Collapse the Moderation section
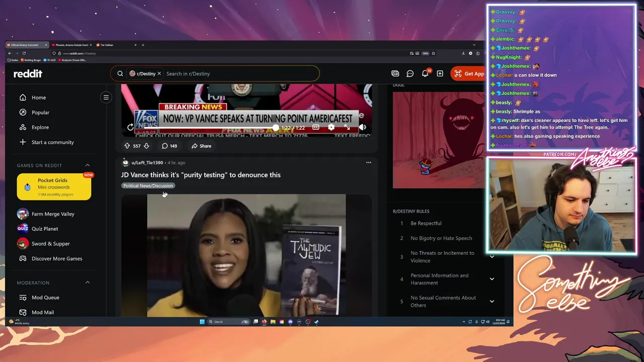644x362 pixels. pos(88,283)
